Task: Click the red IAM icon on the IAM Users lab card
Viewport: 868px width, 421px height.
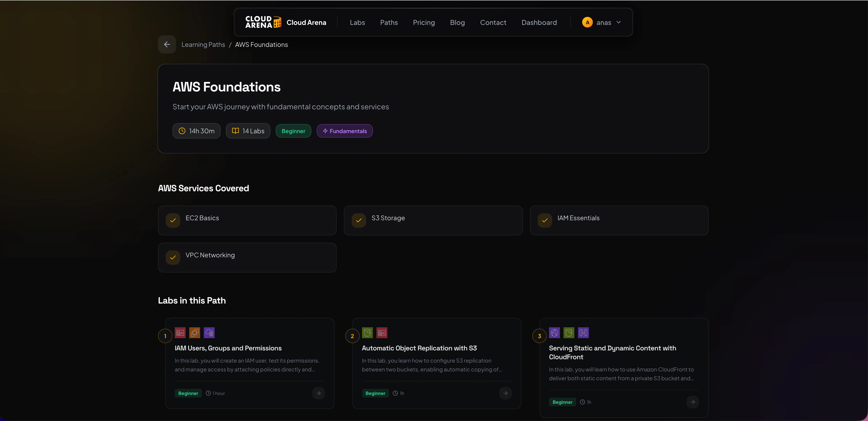Action: (180, 333)
